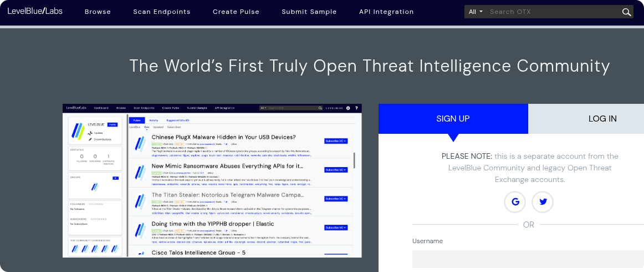
Task: Sign up with the Google icon
Action: coord(515,202)
